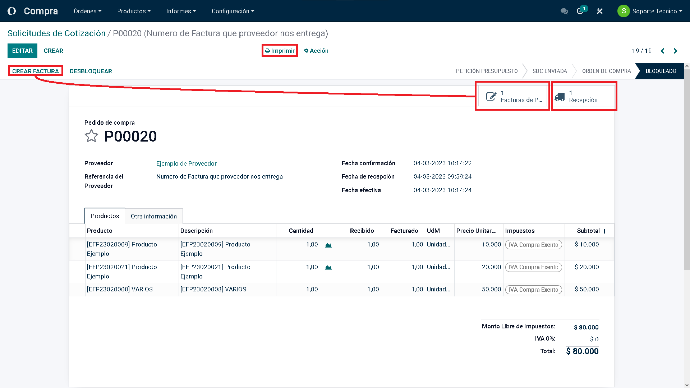The image size is (690, 388).
Task: Open forecast chart icon in second product row
Action: pyautogui.click(x=328, y=267)
